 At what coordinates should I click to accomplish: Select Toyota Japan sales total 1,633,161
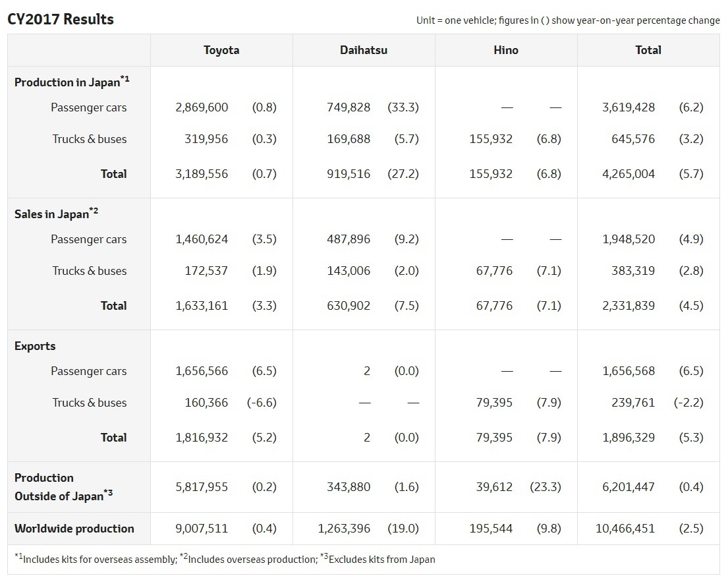pos(202,306)
